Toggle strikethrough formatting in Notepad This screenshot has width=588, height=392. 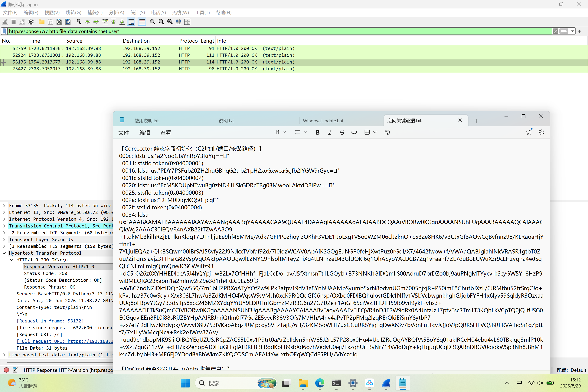coord(342,132)
